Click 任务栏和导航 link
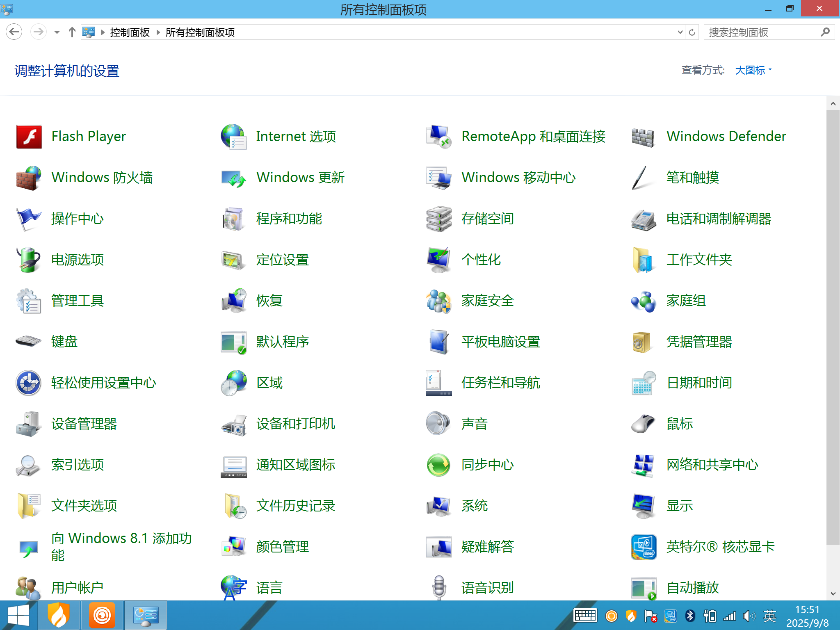This screenshot has width=840, height=630. pos(500,383)
